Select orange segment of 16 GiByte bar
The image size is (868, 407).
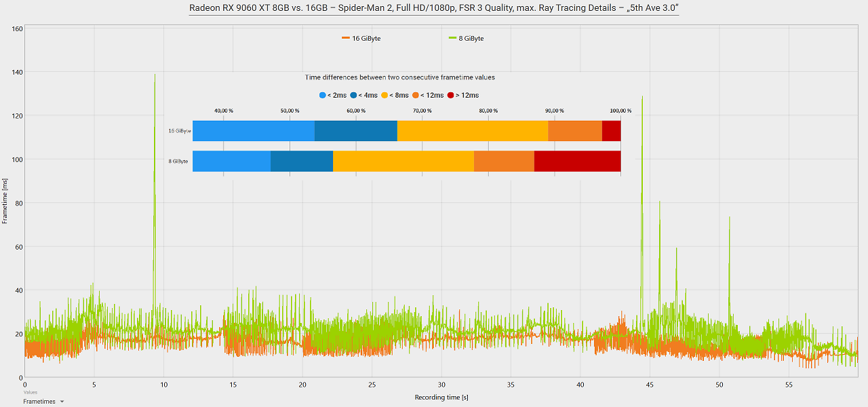(575, 131)
